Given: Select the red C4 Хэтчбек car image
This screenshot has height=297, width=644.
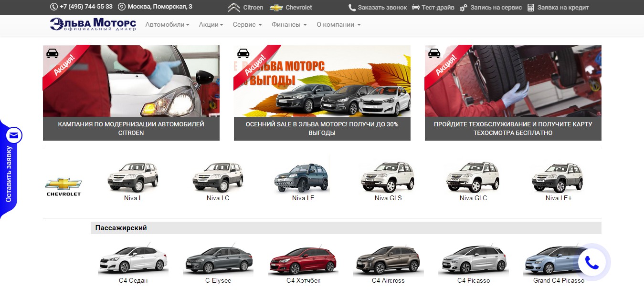Looking at the screenshot, I should pyautogui.click(x=303, y=259).
